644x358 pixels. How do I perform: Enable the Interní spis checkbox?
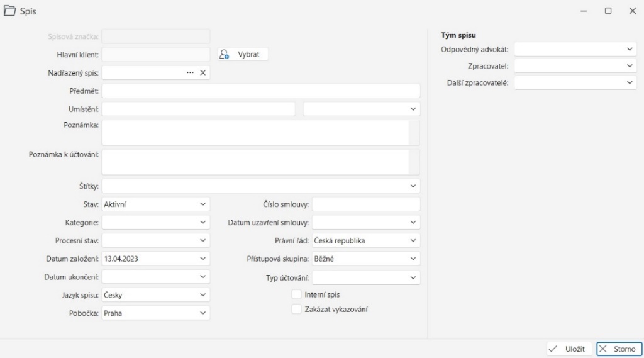(x=297, y=294)
